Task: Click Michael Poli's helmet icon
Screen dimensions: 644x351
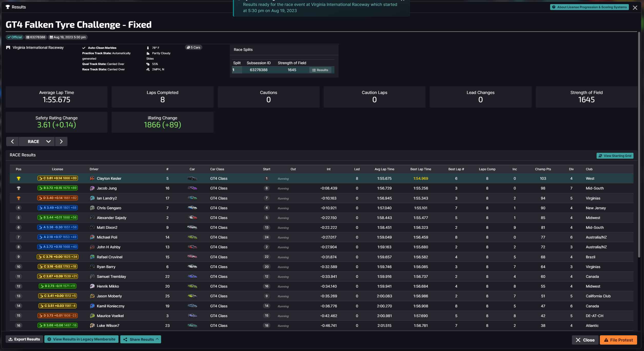Action: (92, 237)
